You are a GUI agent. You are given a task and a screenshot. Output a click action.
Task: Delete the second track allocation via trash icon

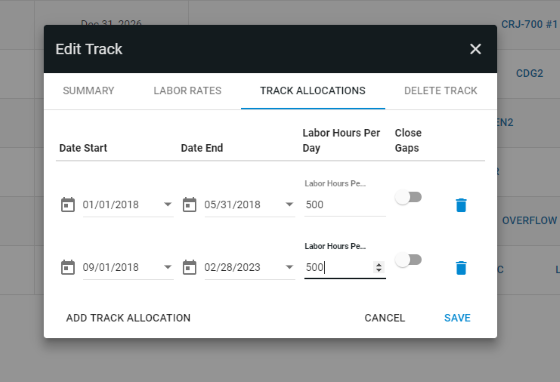coord(461,268)
